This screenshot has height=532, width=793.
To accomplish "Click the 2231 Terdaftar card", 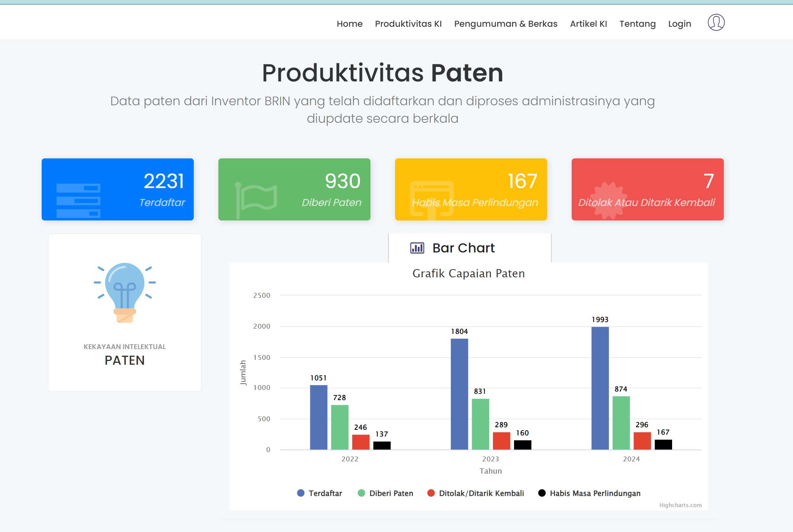I will tap(118, 189).
